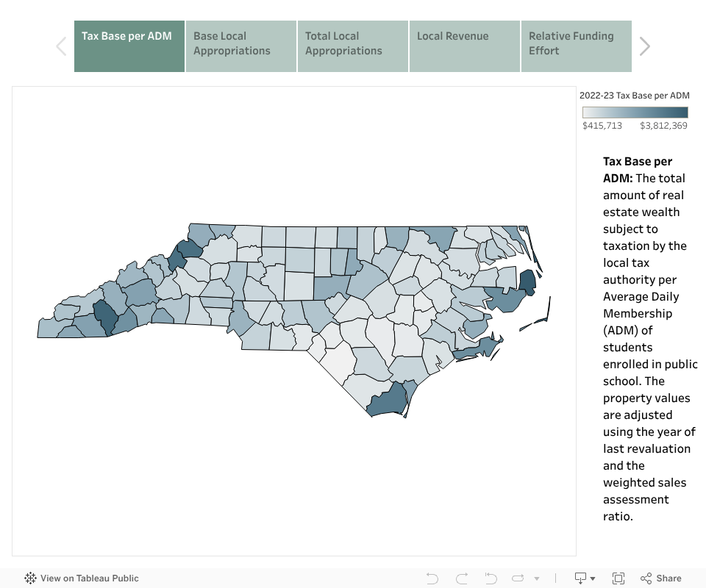The height and width of the screenshot is (588, 706).
Task: Expand the refresh options dropdown arrow
Action: (x=537, y=578)
